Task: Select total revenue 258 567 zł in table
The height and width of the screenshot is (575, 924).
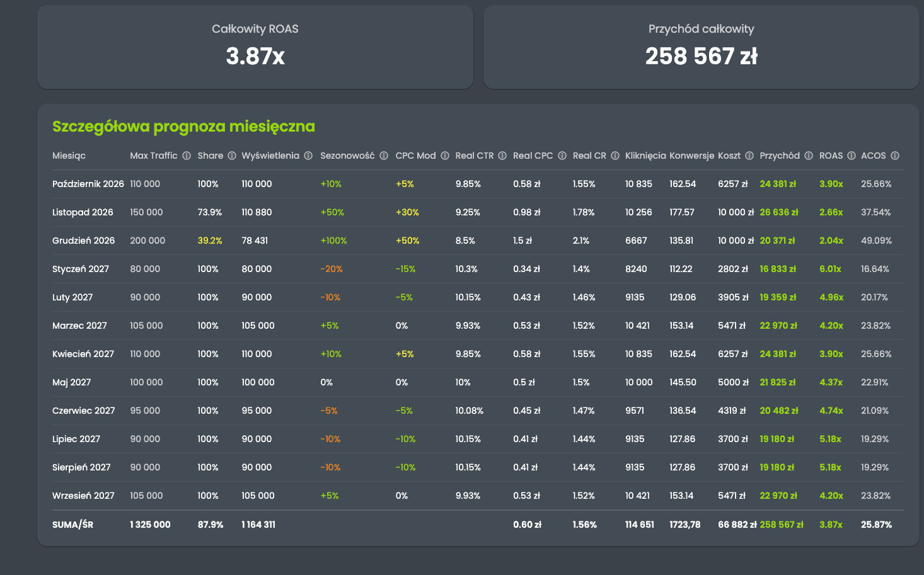Action: click(782, 525)
